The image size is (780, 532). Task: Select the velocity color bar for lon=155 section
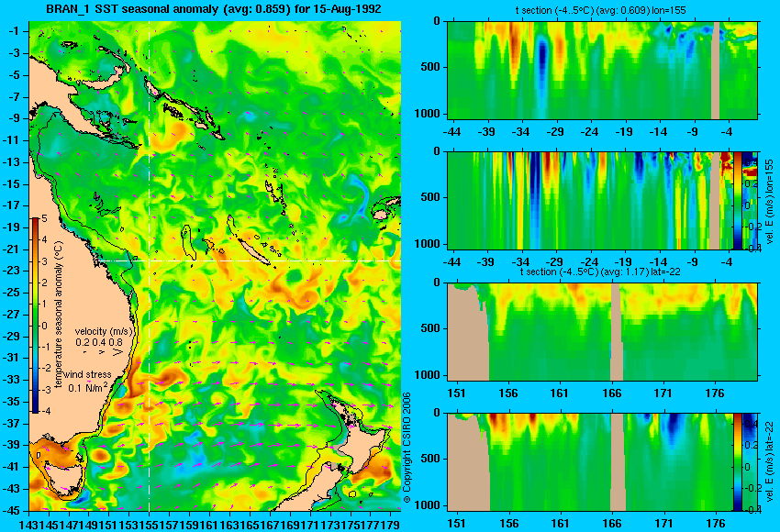(x=738, y=200)
